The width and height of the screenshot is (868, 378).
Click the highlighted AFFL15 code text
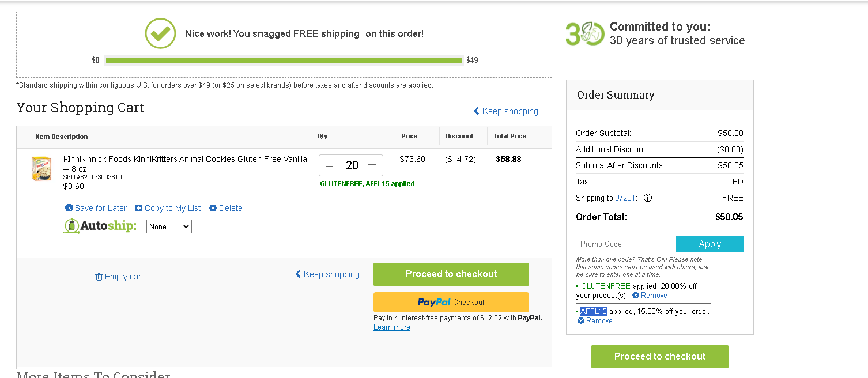594,312
